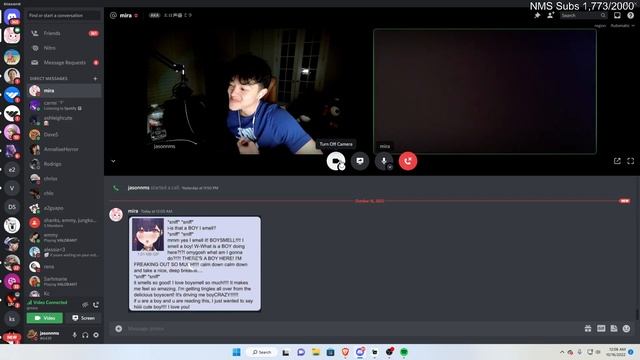640x360 pixels.
Task: Open the GIF picker
Action: pos(601,329)
